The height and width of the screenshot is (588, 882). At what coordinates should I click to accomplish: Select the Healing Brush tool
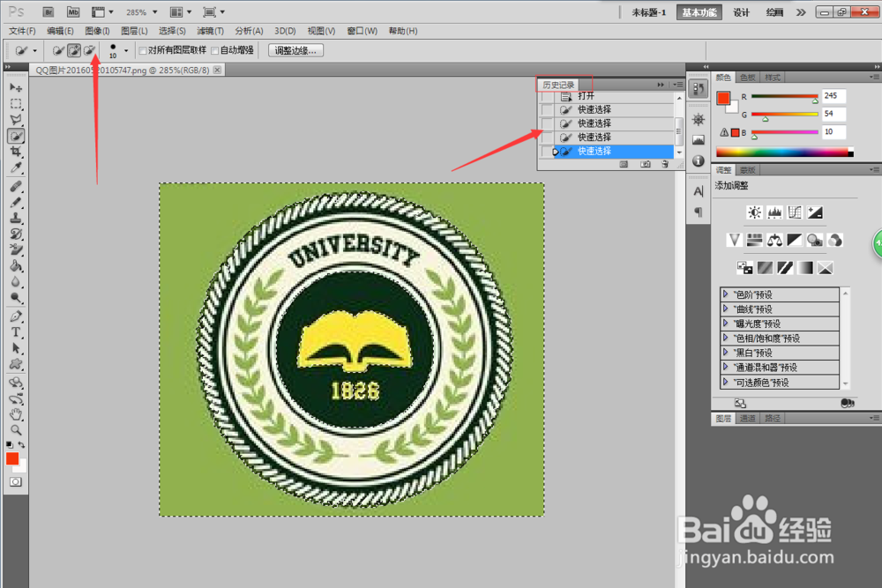16,186
